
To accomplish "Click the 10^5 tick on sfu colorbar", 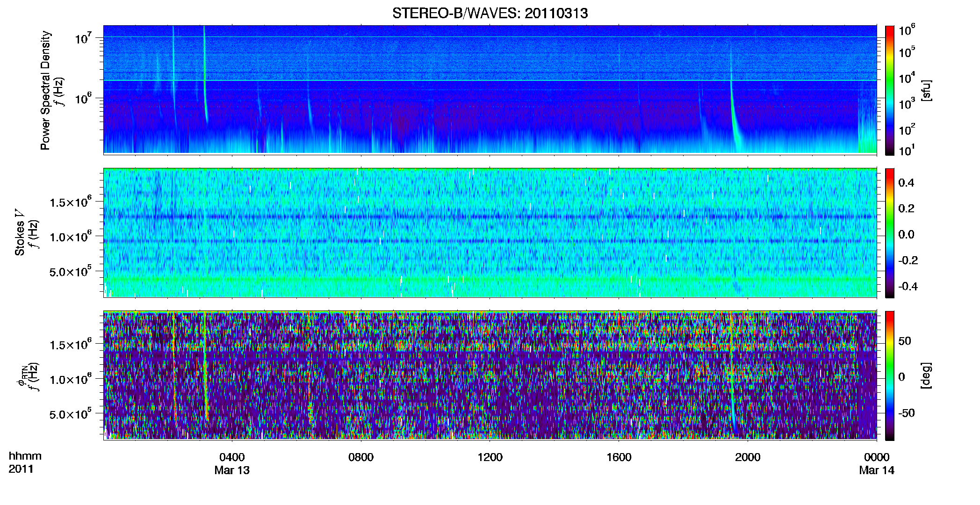I will (907, 52).
